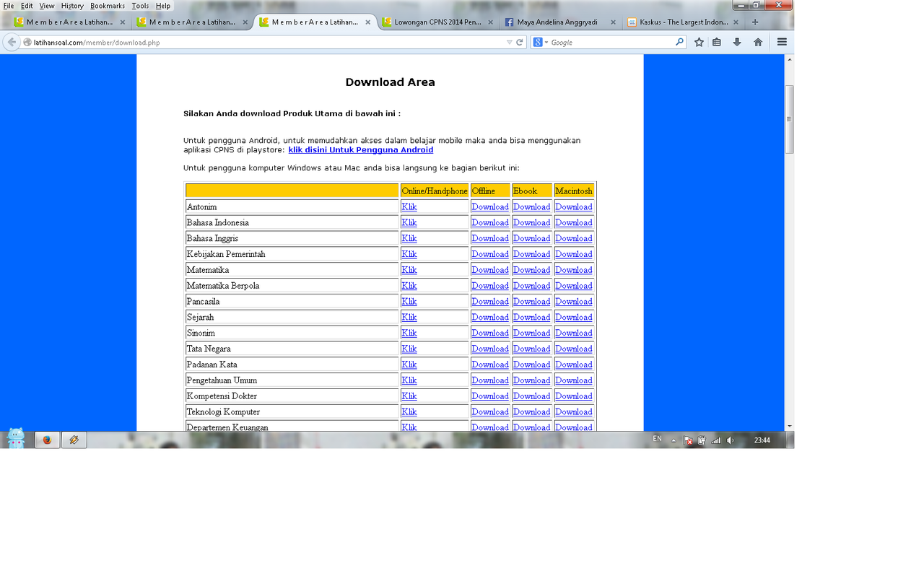This screenshot has height=563, width=924.
Task: Switch to the Kaskus tab
Action: [683, 22]
